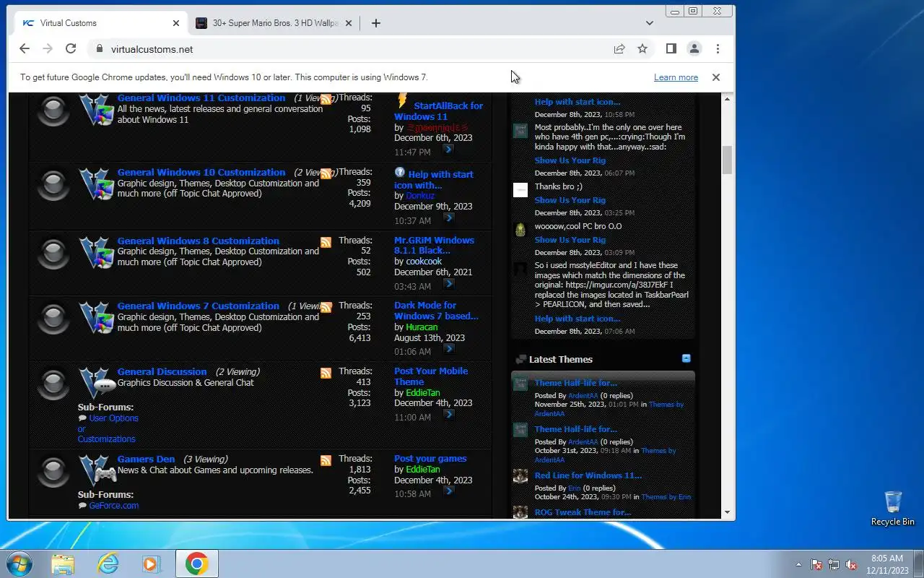
Task: Open General Windows 10 Customization forum
Action: [201, 173]
